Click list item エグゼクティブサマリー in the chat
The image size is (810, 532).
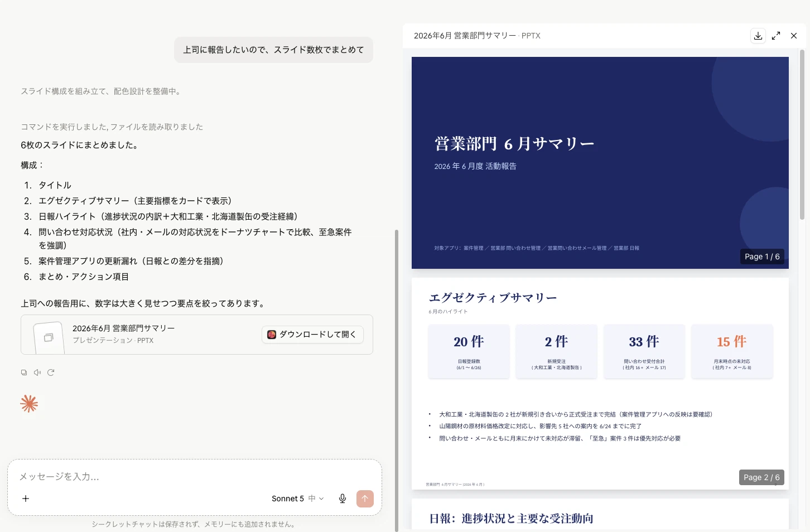tap(135, 201)
